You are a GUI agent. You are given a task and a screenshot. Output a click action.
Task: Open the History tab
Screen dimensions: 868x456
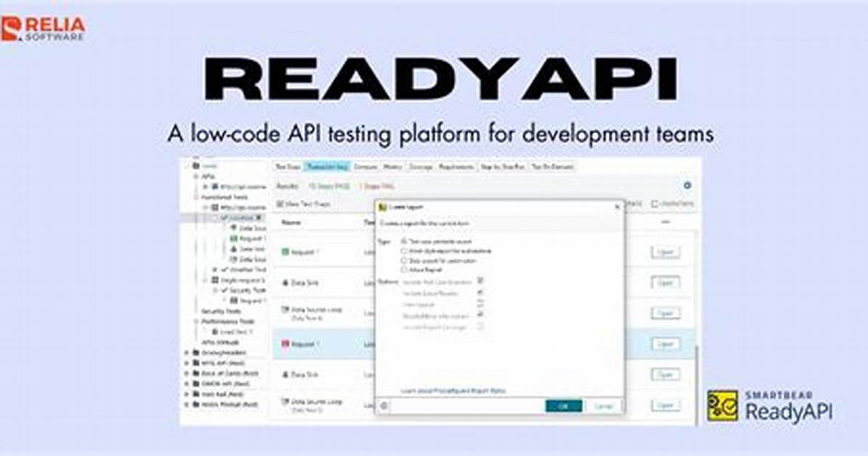[x=393, y=167]
